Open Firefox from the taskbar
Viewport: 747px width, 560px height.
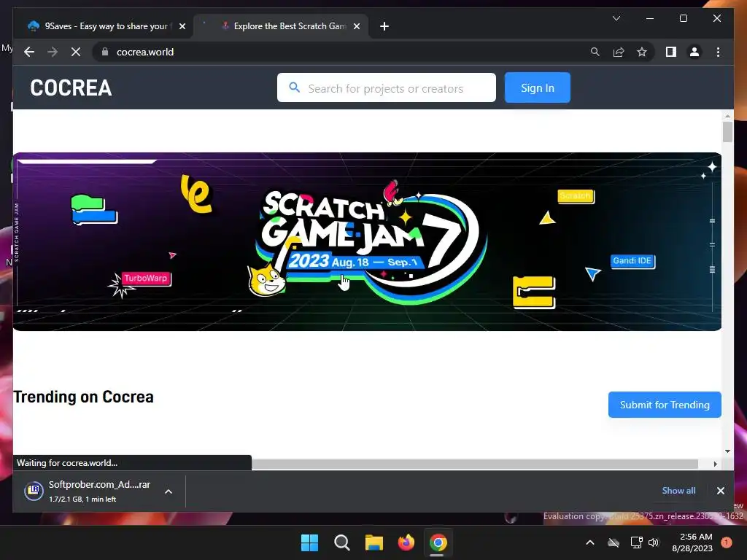(406, 542)
